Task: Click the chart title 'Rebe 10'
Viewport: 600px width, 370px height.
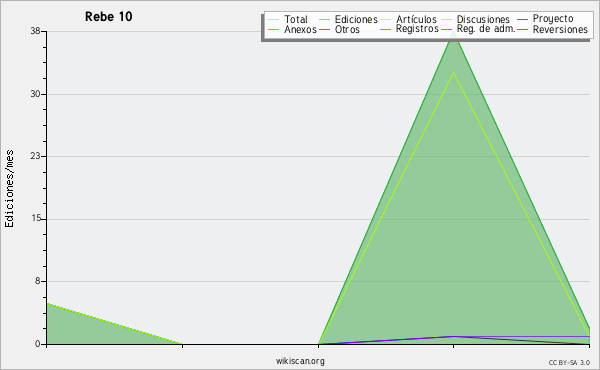Action: point(109,17)
